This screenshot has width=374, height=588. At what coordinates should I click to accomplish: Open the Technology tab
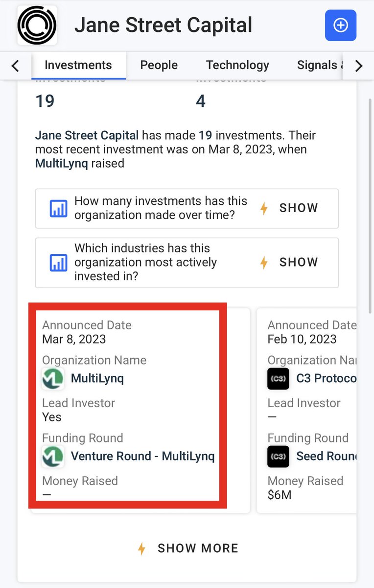(237, 65)
